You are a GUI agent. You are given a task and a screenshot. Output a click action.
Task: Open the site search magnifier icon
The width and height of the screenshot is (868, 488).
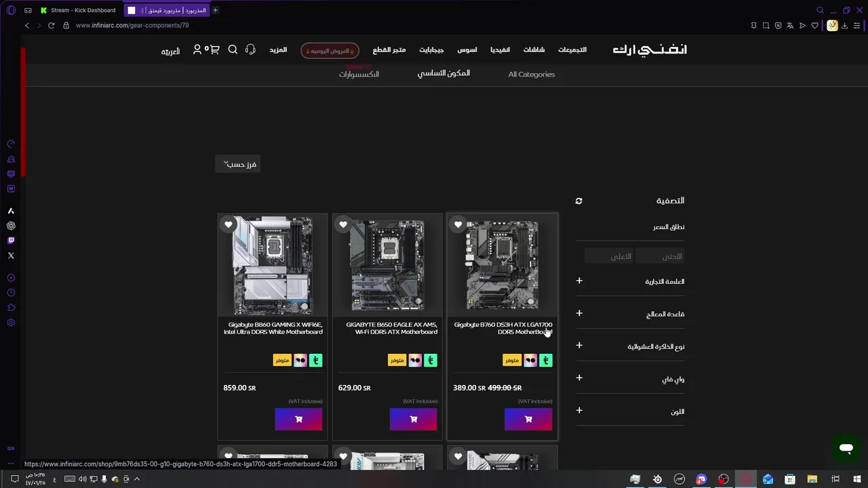233,49
